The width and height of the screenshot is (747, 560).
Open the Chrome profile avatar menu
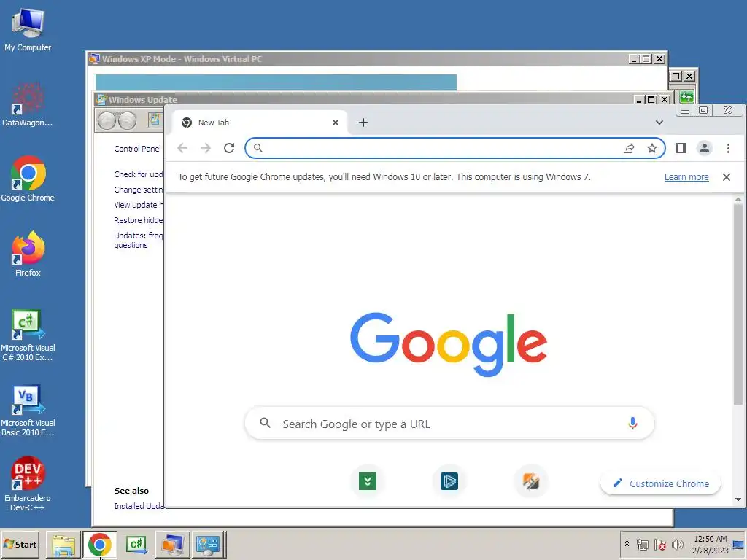point(705,148)
